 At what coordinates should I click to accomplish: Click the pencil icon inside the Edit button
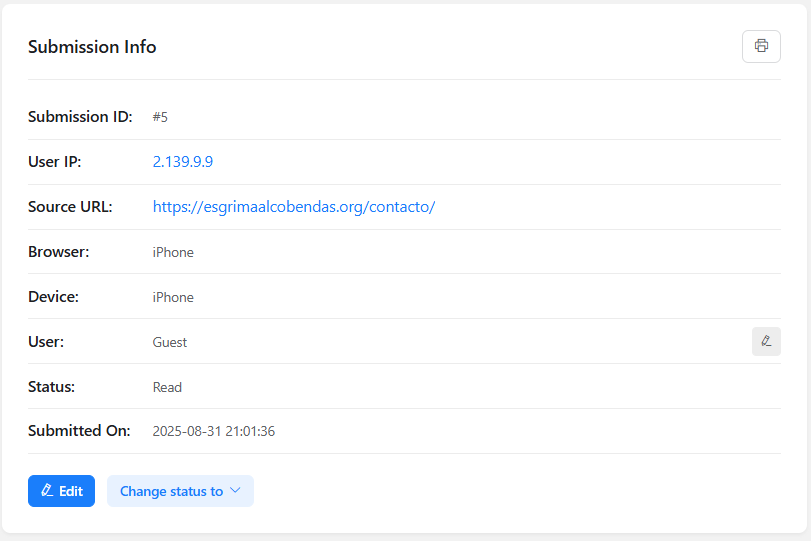pyautogui.click(x=46, y=491)
